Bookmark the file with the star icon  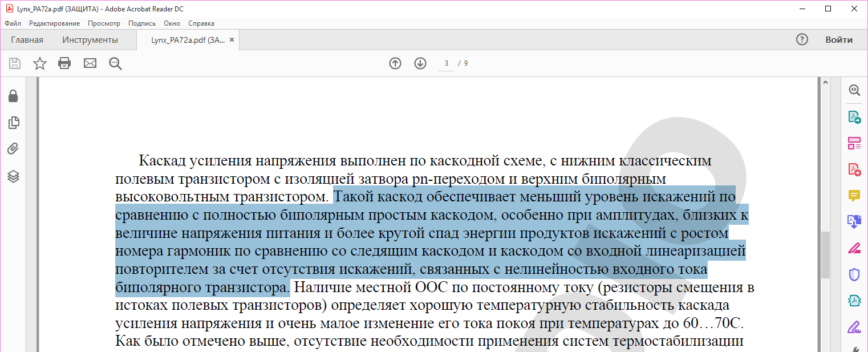click(39, 63)
